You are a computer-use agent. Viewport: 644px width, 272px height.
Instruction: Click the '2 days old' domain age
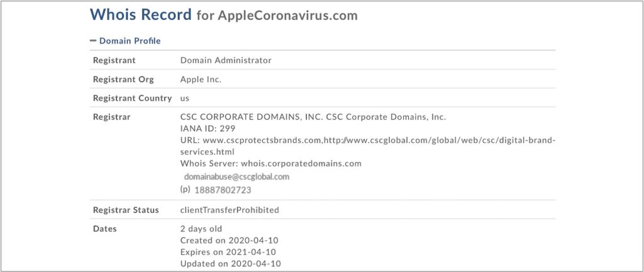pos(201,229)
